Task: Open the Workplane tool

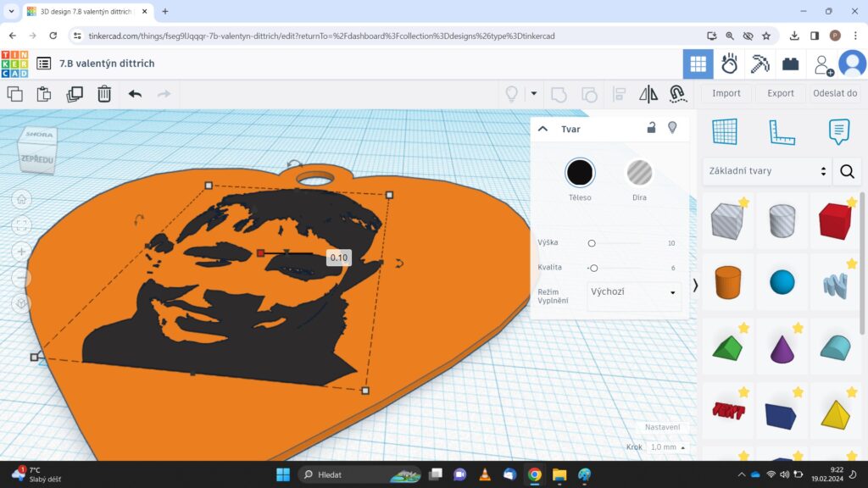Action: [725, 131]
